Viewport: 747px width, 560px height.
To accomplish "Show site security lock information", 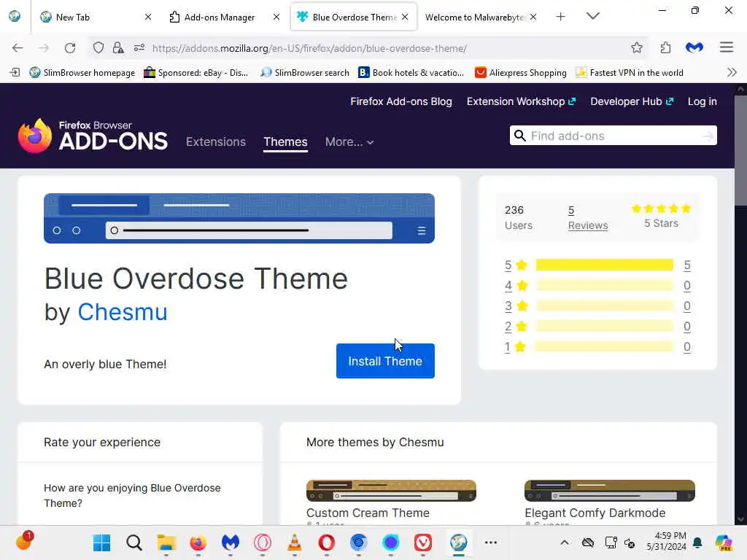I will 118,47.
